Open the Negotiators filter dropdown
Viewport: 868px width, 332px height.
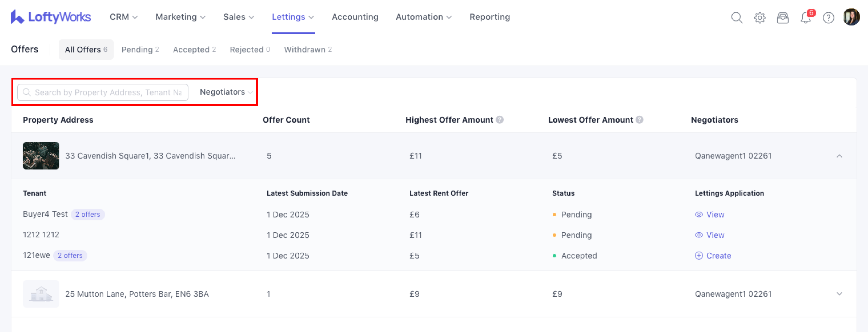coord(226,92)
